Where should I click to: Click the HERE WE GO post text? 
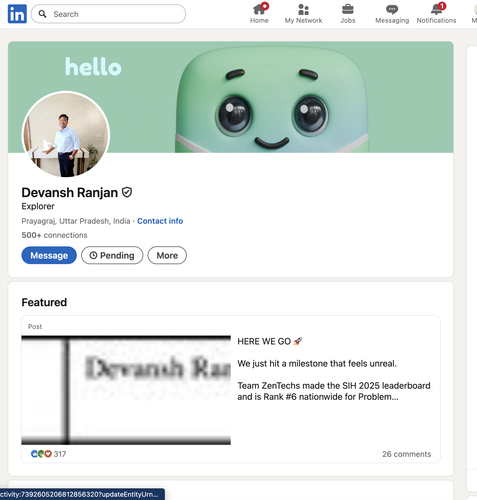coord(270,341)
